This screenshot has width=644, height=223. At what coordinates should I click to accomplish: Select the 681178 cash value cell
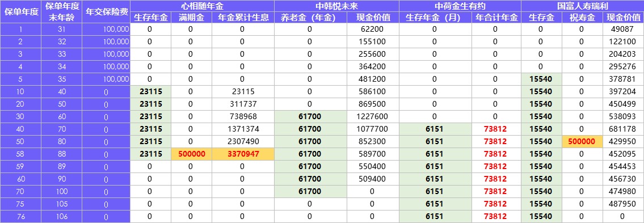622,129
